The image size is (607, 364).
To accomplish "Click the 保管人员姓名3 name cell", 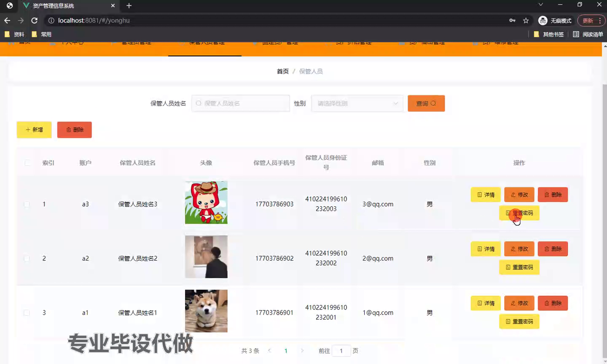I will coord(137,204).
